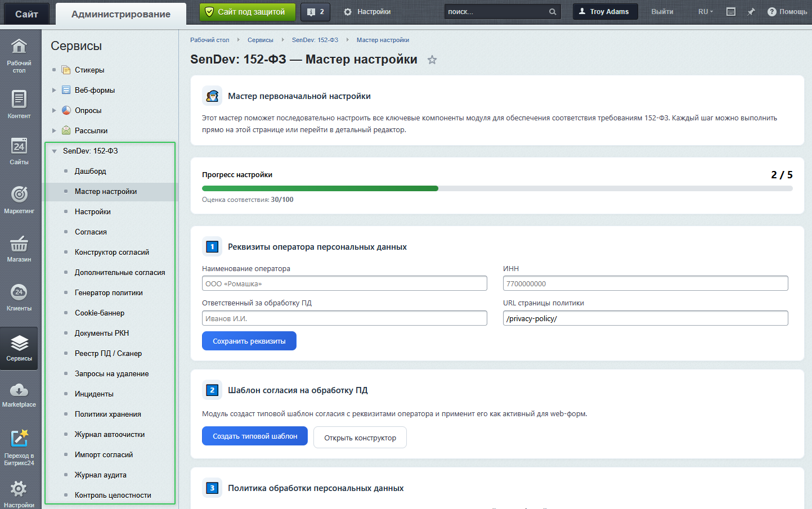Focus the ИНН input field

point(645,283)
